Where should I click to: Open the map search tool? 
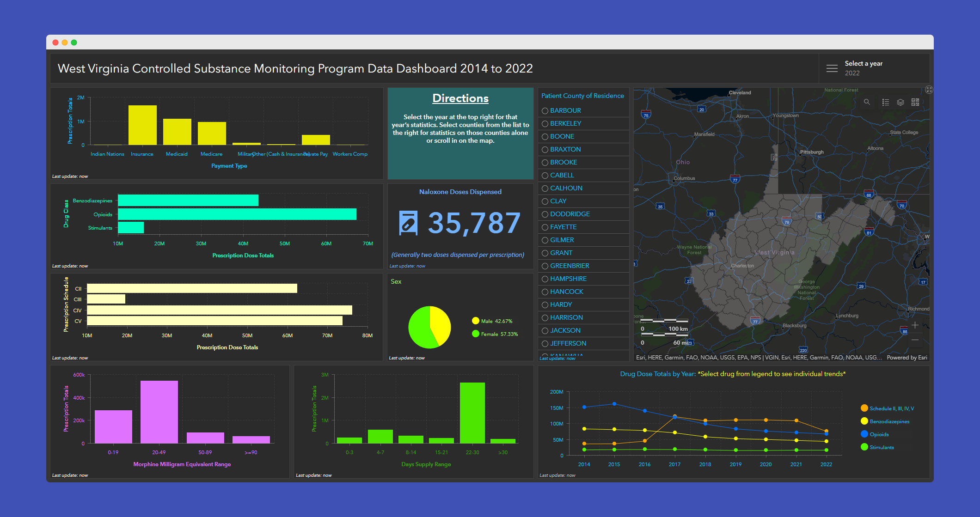867,102
